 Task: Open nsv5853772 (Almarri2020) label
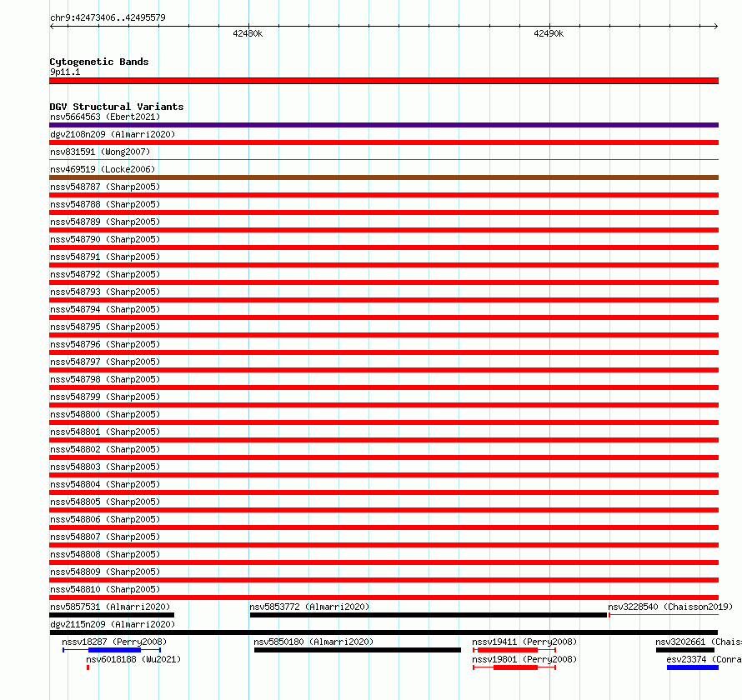click(x=309, y=607)
